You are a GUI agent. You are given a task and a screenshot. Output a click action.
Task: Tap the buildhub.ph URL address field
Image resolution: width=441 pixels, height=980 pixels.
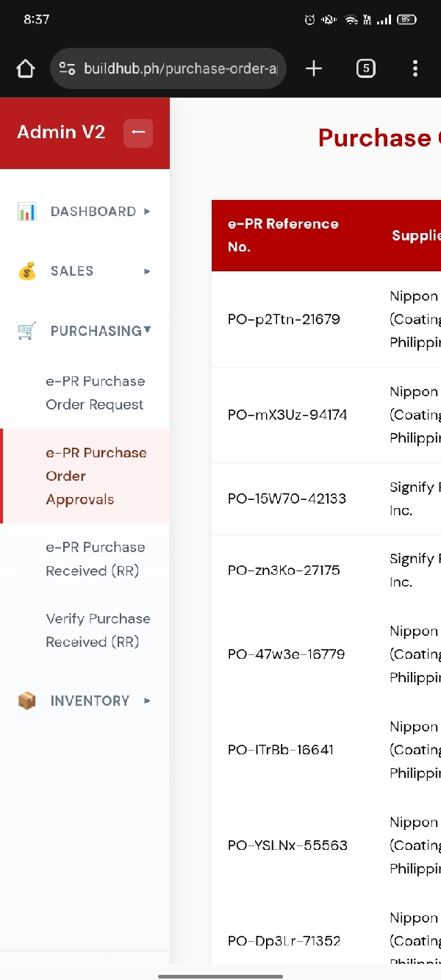pyautogui.click(x=180, y=69)
